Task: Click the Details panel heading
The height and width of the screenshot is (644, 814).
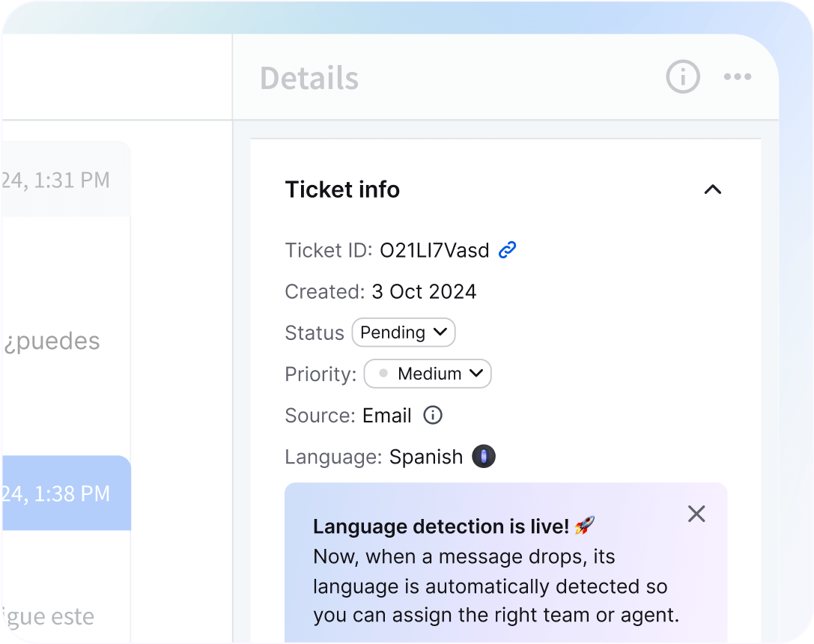Action: tap(309, 77)
